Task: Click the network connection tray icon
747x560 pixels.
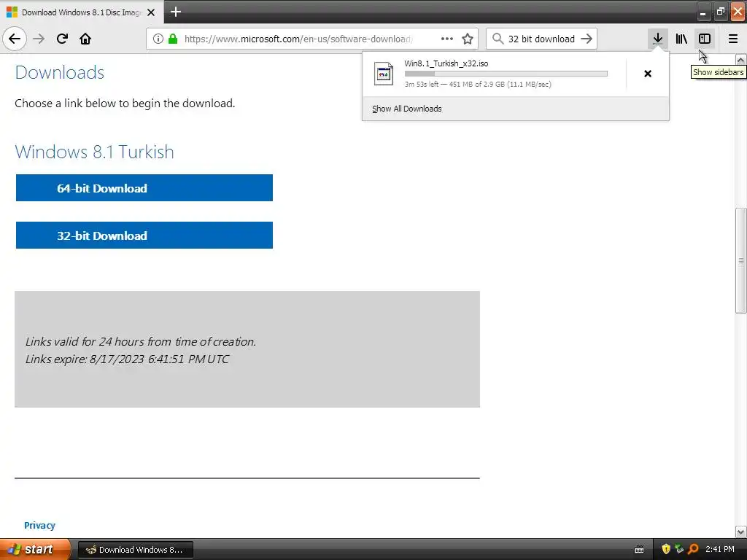Action: pos(679,549)
